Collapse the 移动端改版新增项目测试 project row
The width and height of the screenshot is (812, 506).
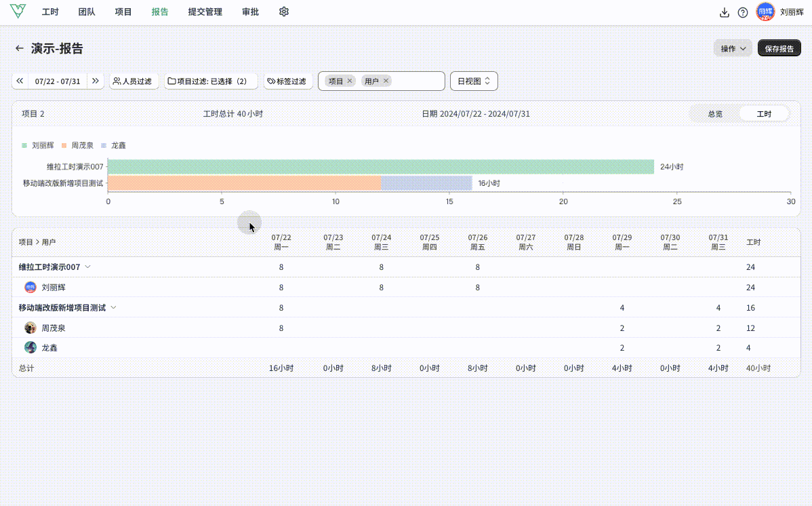click(x=113, y=307)
